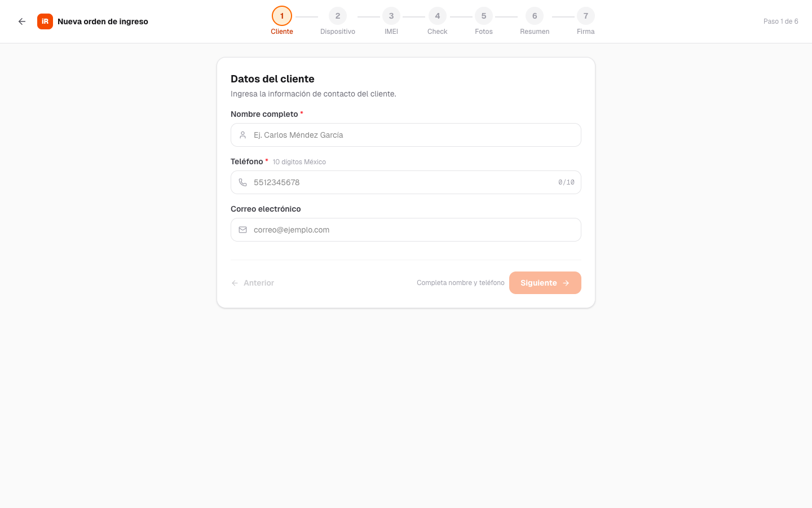
Task: Go to step 5 Fotos
Action: point(484,16)
